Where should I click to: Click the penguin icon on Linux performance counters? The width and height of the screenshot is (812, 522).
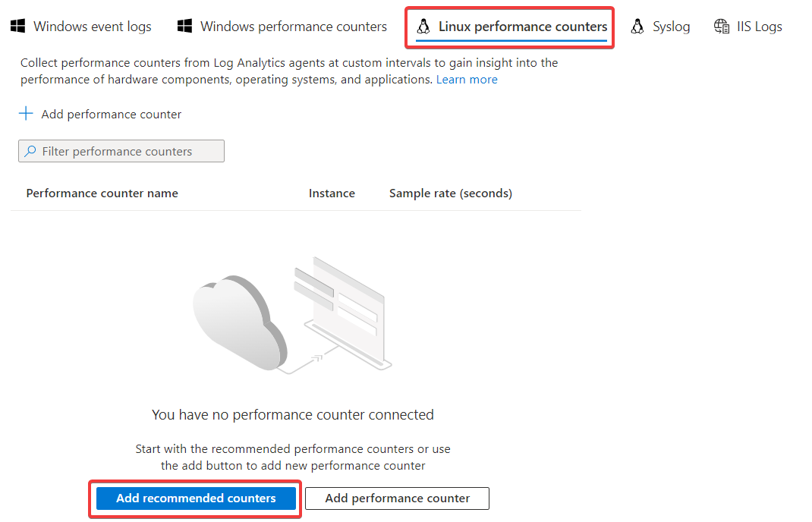(x=423, y=27)
